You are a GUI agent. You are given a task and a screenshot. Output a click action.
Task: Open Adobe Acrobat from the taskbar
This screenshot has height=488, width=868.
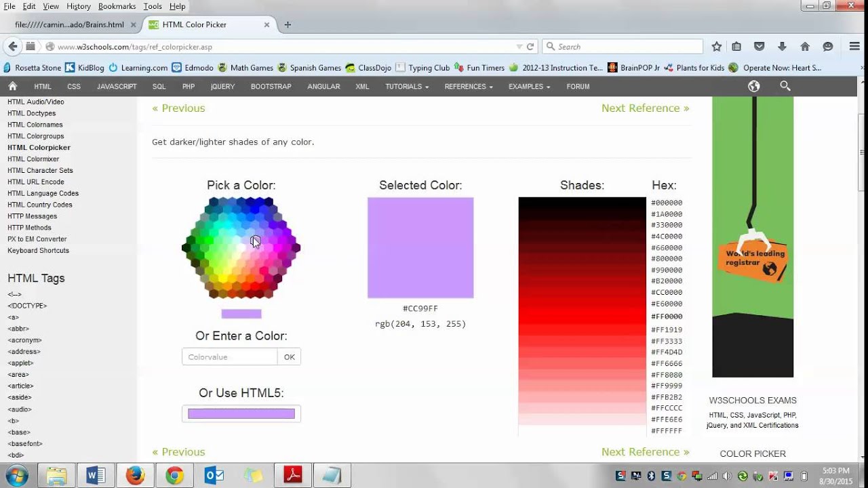click(x=292, y=476)
